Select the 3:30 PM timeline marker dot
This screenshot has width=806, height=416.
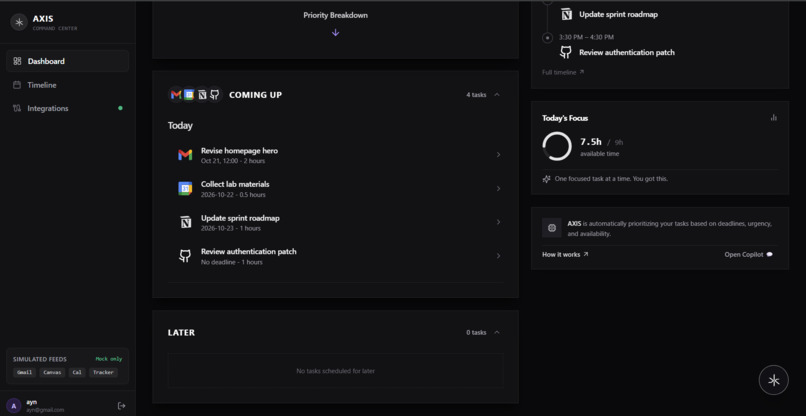pyautogui.click(x=547, y=38)
